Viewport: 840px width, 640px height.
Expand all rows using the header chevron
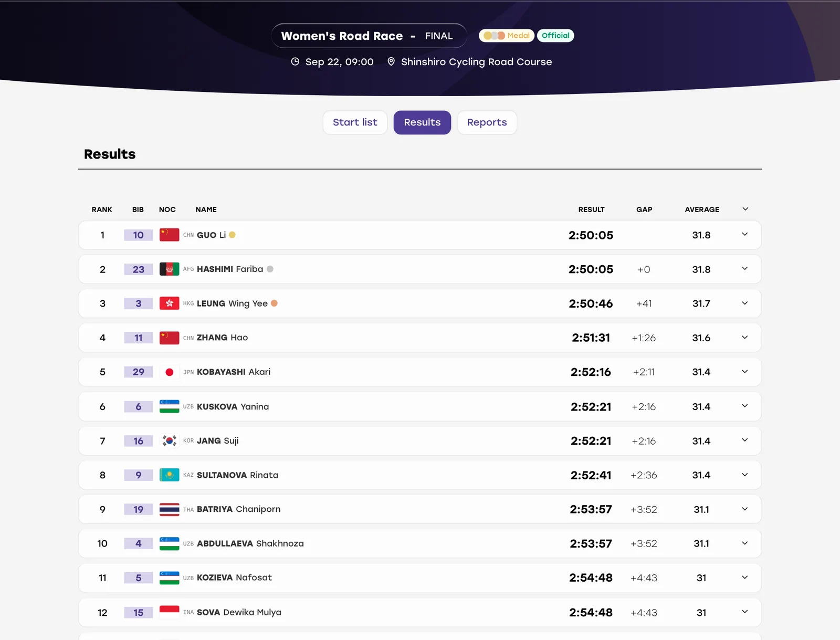[745, 209]
